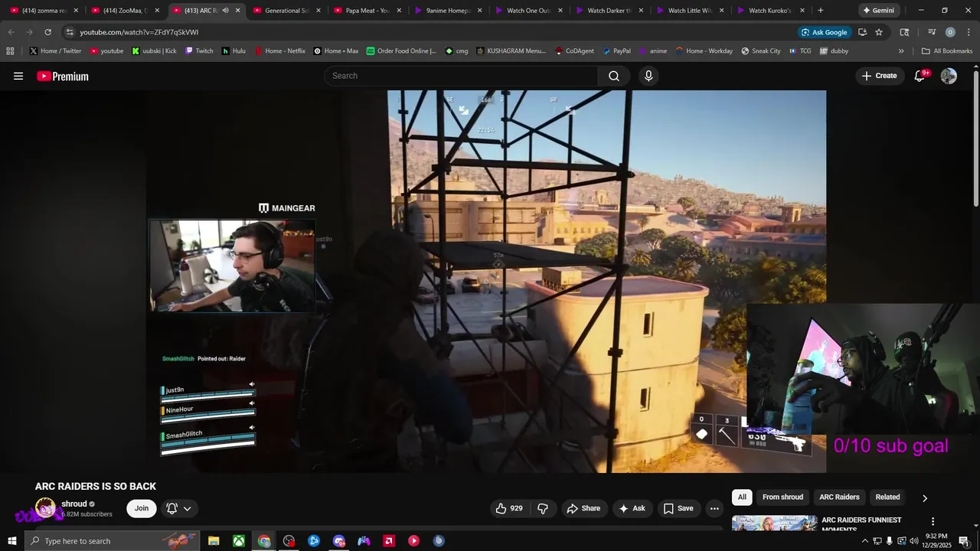Viewport: 980px width, 551px height.
Task: Like the video with thumbs up
Action: click(x=508, y=508)
